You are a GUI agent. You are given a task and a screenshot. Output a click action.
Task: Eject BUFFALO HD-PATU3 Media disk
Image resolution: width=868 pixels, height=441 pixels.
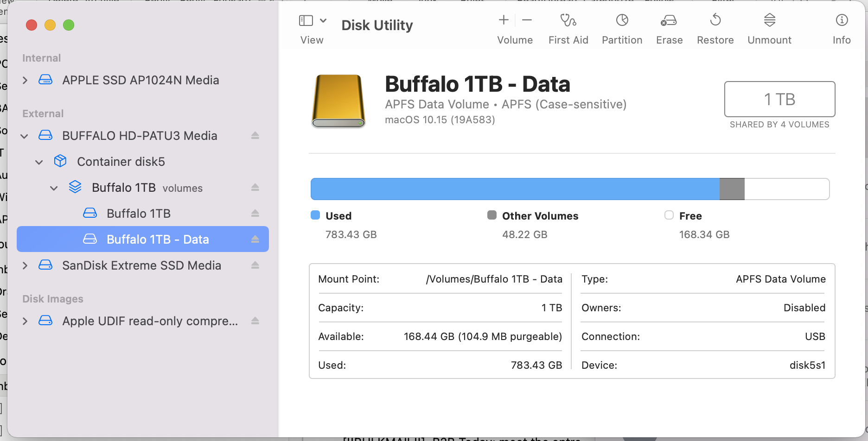255,135
